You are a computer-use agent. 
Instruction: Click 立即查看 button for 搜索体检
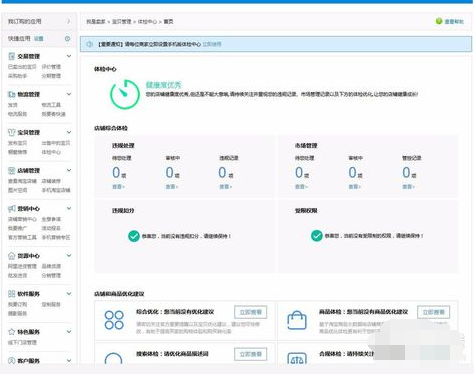click(x=251, y=354)
